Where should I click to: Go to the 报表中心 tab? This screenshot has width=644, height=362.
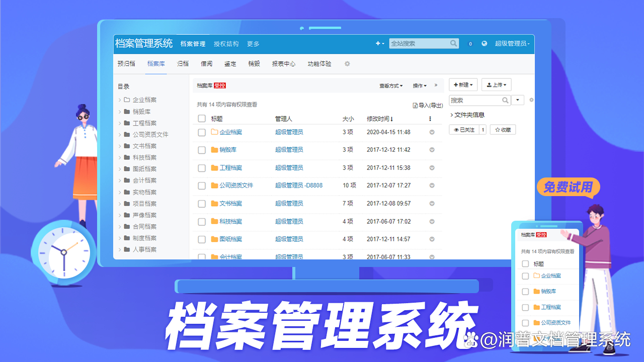tap(284, 64)
